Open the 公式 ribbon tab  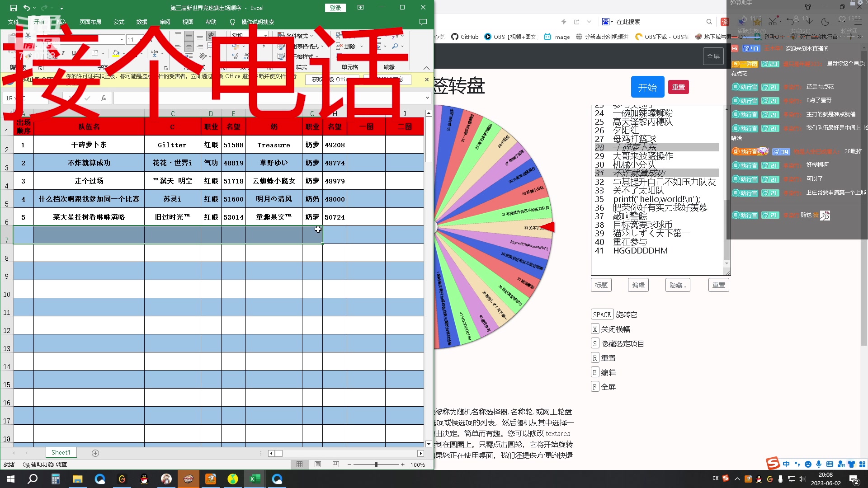pos(118,22)
